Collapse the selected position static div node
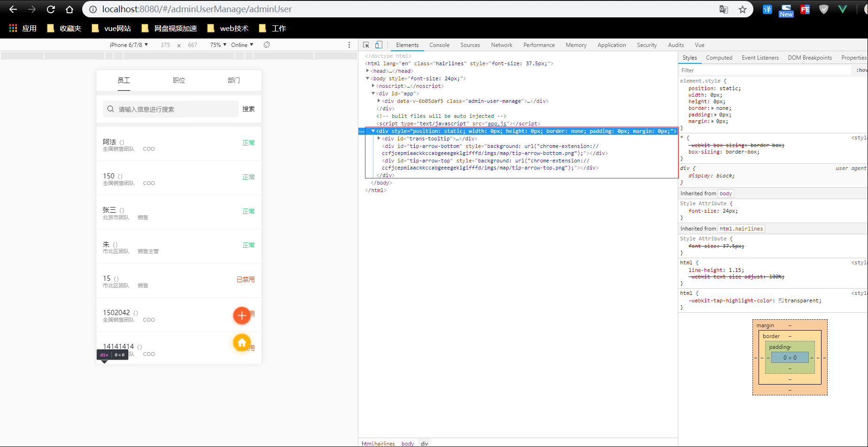Screen dimensions: 868x447 pyautogui.click(x=373, y=131)
